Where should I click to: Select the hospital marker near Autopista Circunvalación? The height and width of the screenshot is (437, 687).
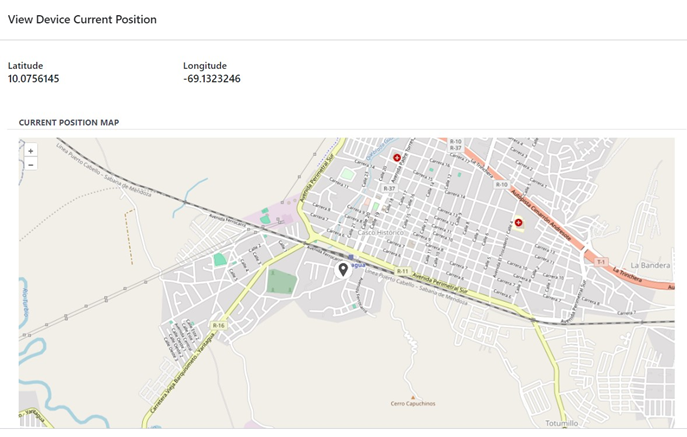(518, 223)
